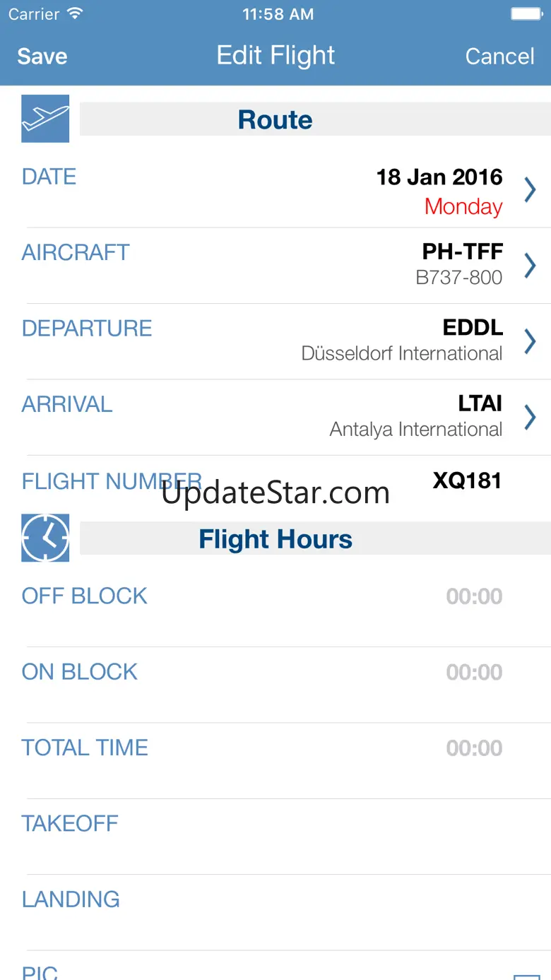Open arrival airport chevron for LTAI
The height and width of the screenshot is (980, 551).
tap(530, 417)
